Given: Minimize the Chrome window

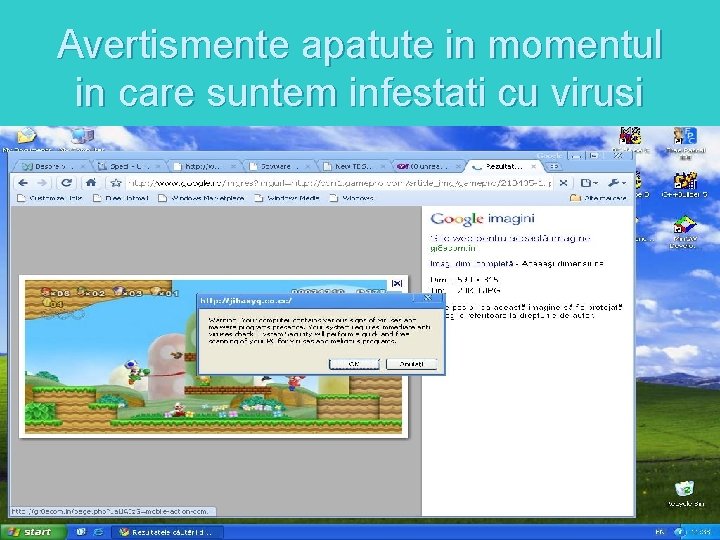Looking at the screenshot, I should click(x=576, y=156).
